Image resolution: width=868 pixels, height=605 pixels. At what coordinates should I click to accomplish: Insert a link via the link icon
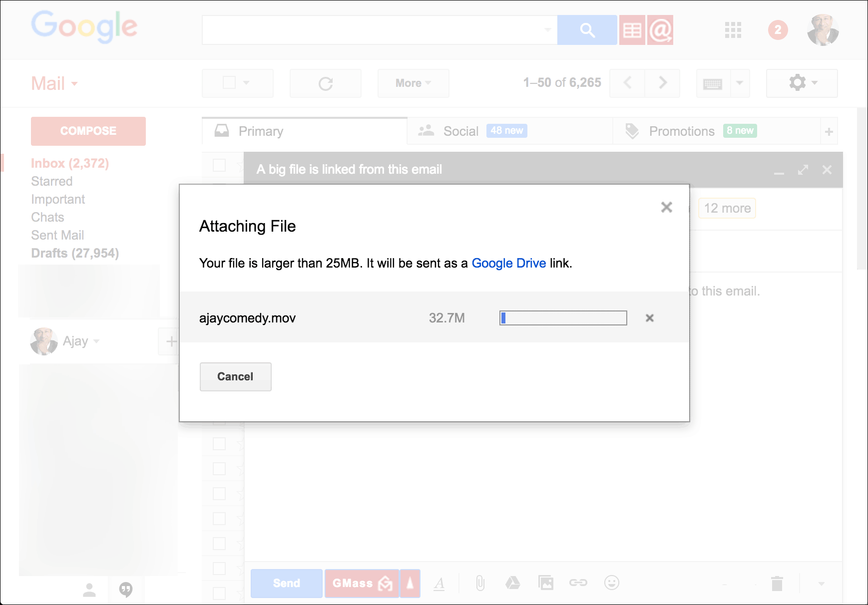point(578,583)
